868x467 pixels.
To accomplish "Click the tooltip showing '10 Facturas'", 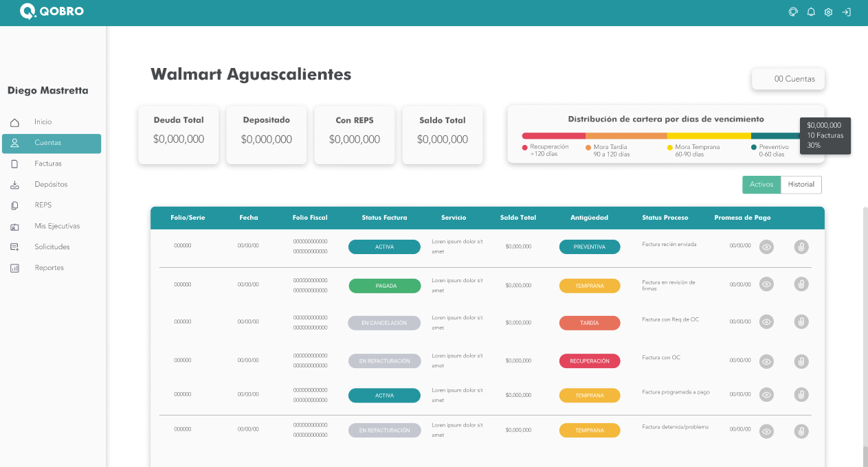I will click(825, 135).
